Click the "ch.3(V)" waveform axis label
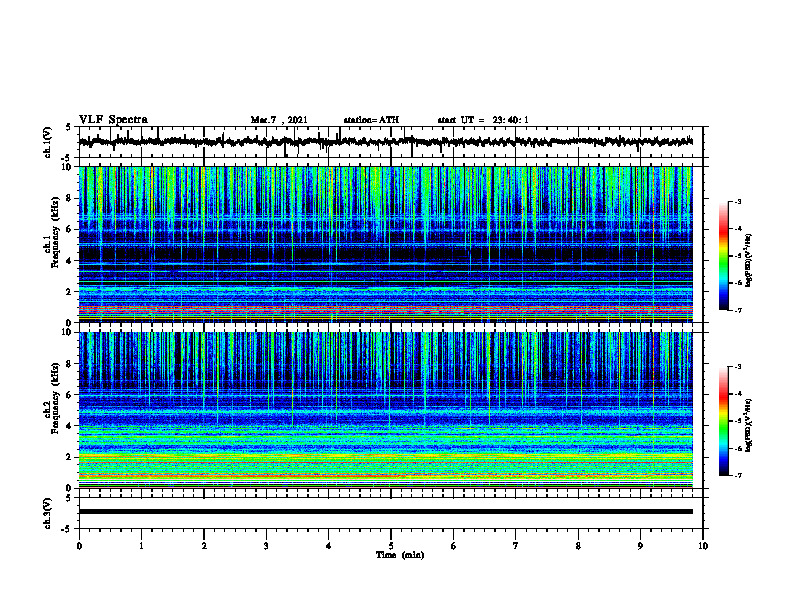The height and width of the screenshot is (612, 792). [x=47, y=513]
